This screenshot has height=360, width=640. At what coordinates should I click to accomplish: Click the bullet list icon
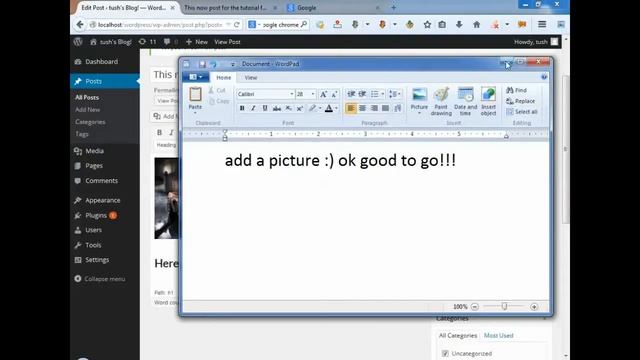tap(374, 94)
